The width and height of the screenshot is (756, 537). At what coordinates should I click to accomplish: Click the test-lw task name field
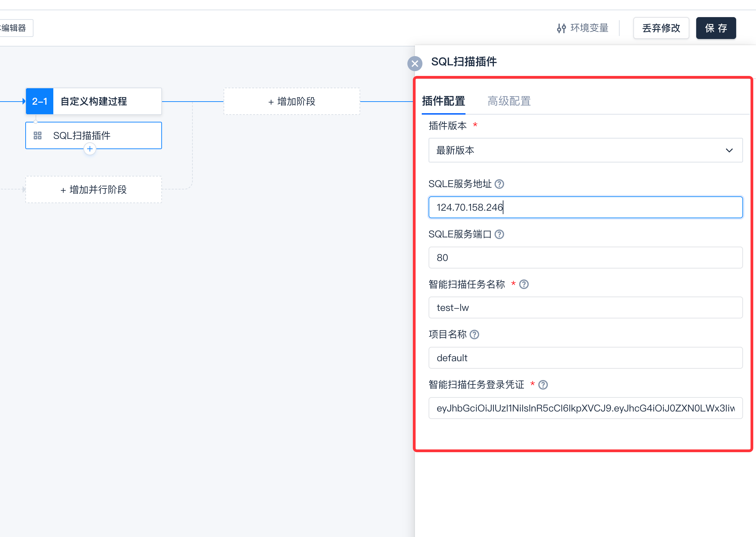(x=585, y=307)
